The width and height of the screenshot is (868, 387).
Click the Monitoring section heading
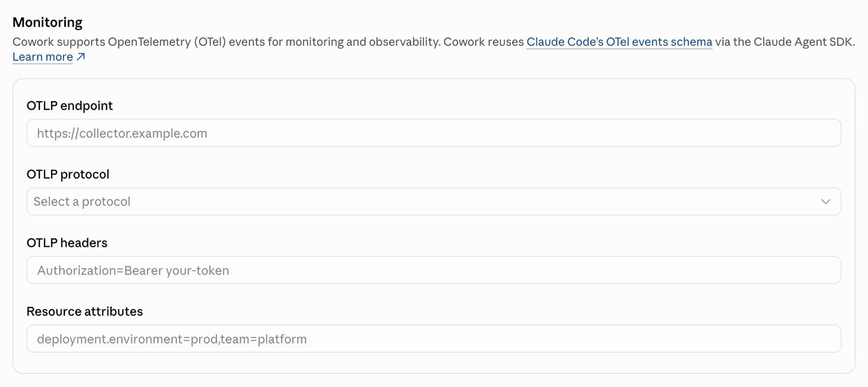tap(47, 22)
